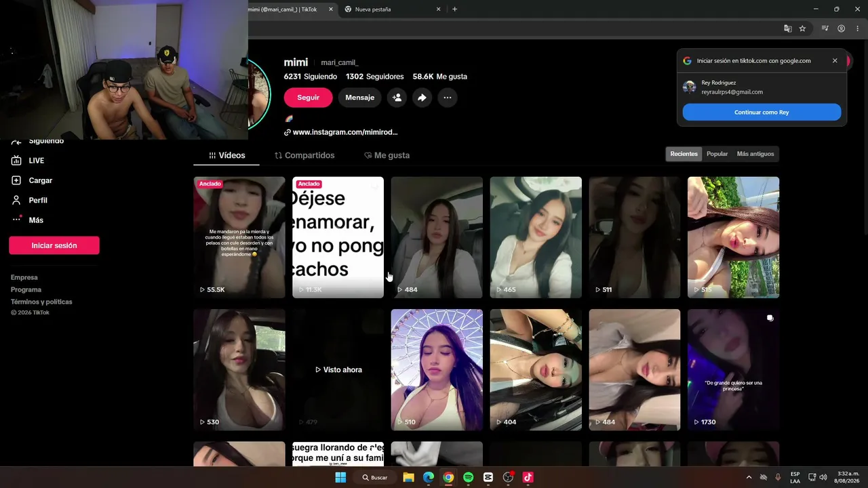View the 6231 Siguiendo list

pyautogui.click(x=309, y=77)
